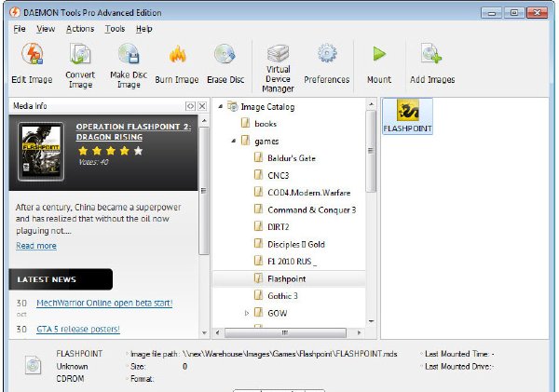
Task: Toggle Media Info panel float button
Action: pos(190,106)
